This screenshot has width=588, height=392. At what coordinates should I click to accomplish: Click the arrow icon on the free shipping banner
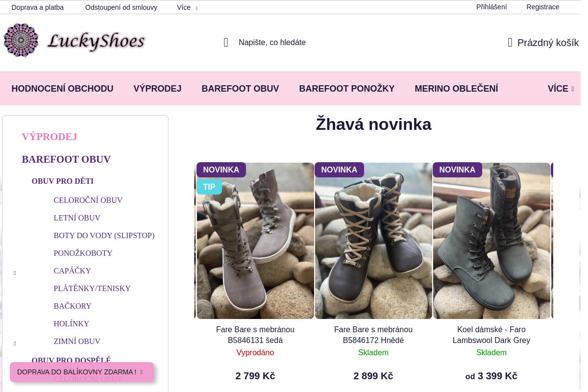[x=141, y=372]
